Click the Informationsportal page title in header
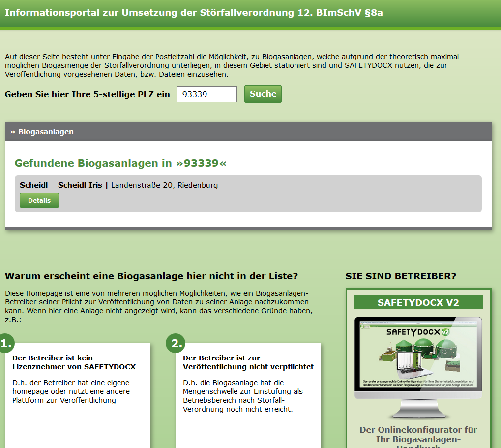The image size is (501, 448). coord(194,12)
